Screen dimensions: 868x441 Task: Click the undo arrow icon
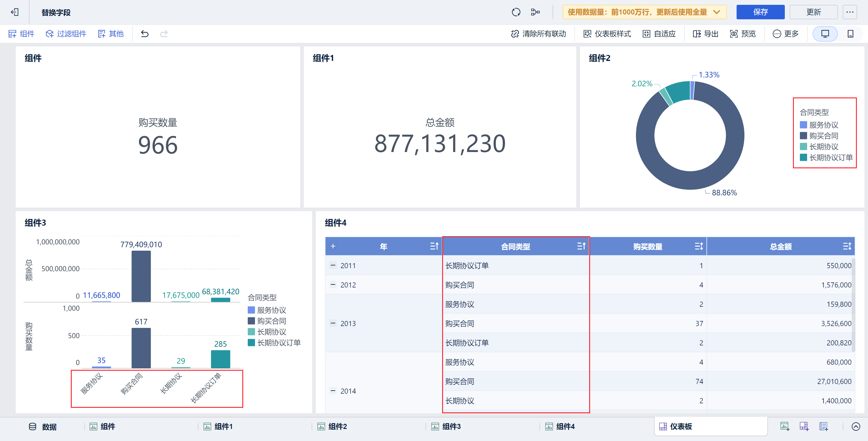pos(145,34)
